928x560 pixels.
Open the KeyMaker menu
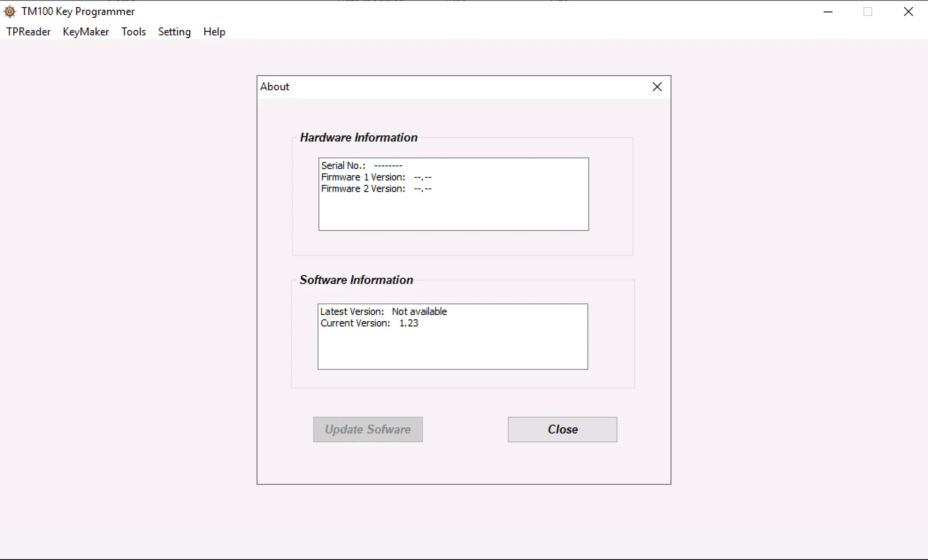pyautogui.click(x=86, y=32)
